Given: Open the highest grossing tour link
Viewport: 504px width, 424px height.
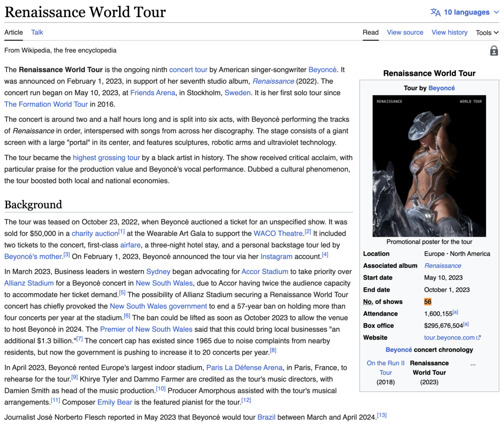Looking at the screenshot, I should (x=106, y=158).
